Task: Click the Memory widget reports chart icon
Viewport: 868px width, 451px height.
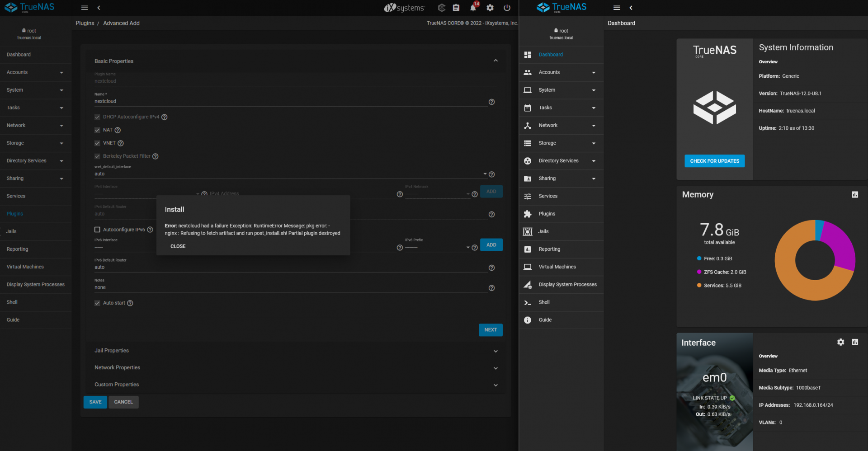Action: [854, 195]
